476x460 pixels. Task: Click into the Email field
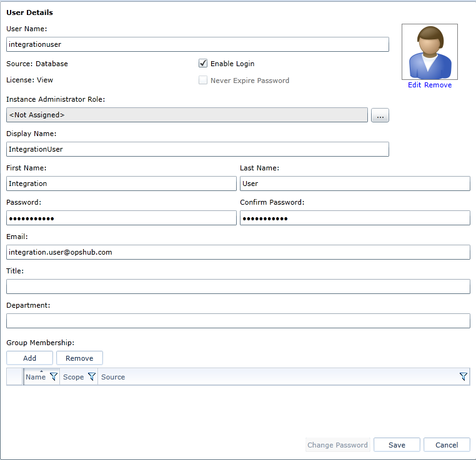[x=238, y=252]
